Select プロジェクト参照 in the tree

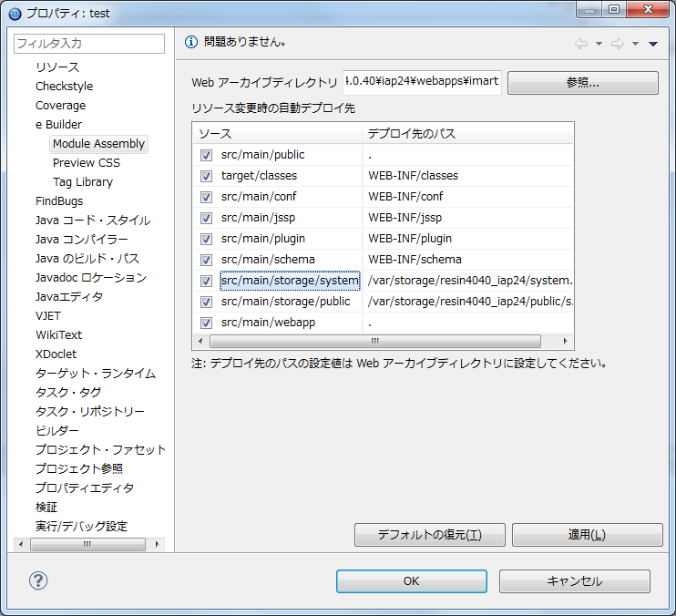click(79, 468)
